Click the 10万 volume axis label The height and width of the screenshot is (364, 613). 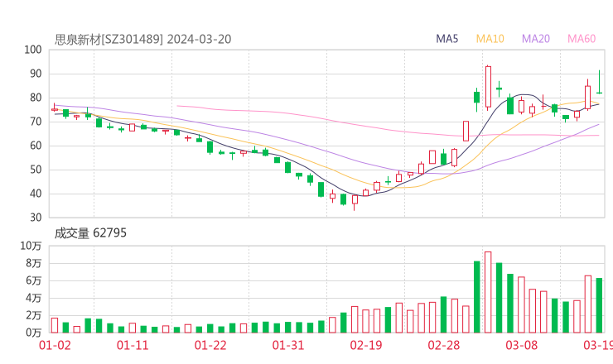pos(31,246)
